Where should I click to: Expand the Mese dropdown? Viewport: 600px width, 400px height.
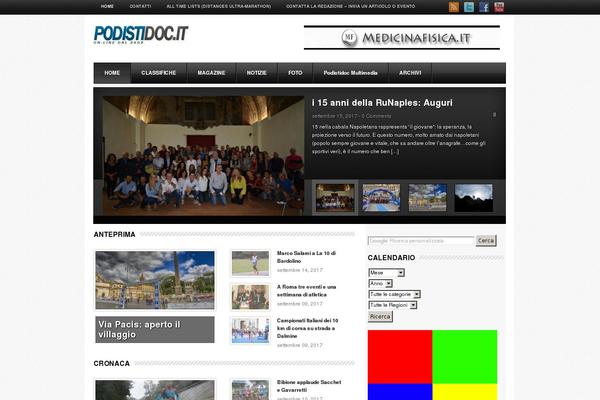click(x=386, y=273)
